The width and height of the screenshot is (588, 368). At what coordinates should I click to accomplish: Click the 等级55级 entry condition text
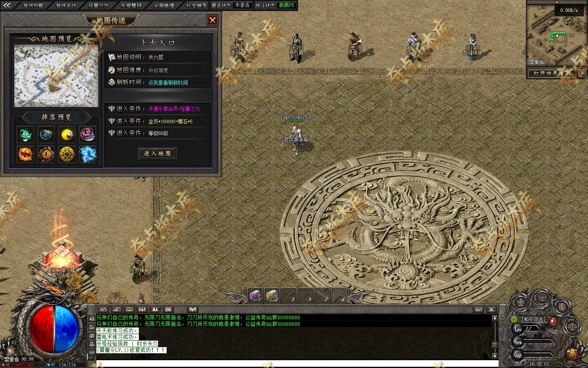(158, 133)
